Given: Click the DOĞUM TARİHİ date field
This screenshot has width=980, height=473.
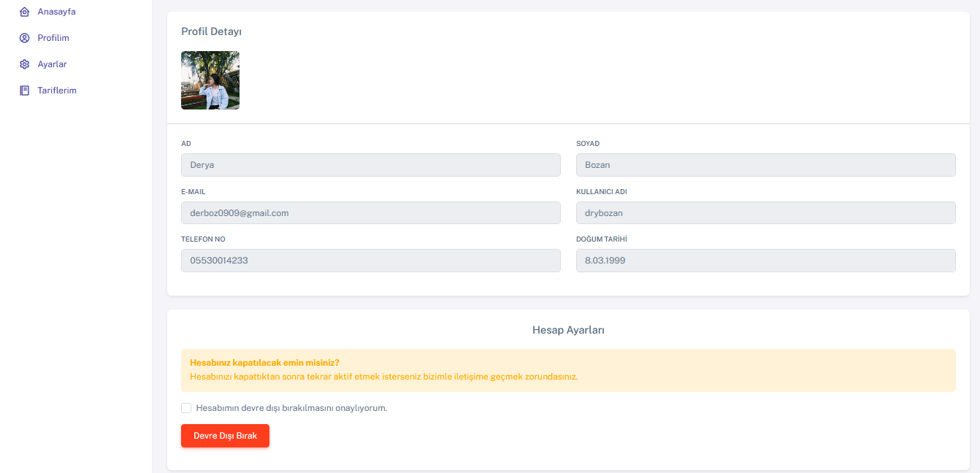Looking at the screenshot, I should tap(765, 260).
